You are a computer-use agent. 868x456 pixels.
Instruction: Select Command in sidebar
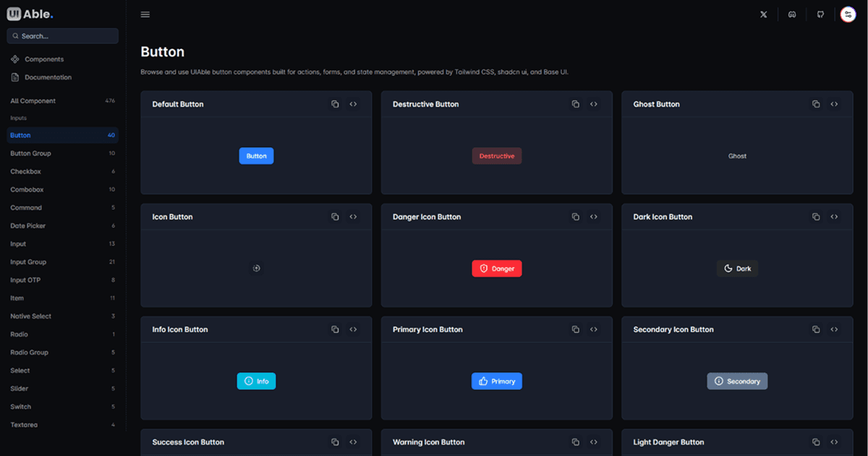(63, 208)
